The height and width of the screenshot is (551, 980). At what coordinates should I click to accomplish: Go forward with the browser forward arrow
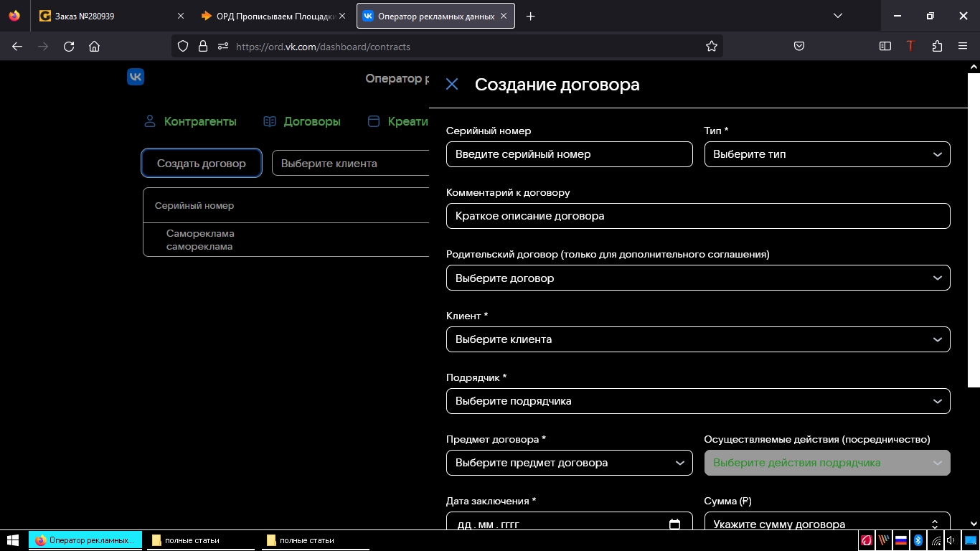click(x=43, y=46)
